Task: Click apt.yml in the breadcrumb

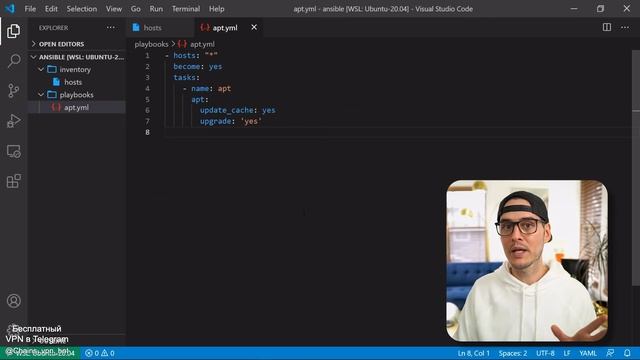Action: pyautogui.click(x=202, y=44)
